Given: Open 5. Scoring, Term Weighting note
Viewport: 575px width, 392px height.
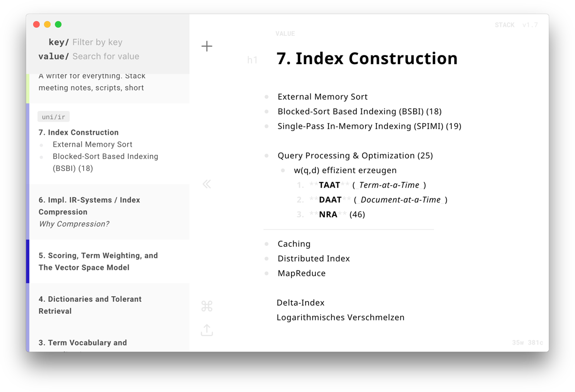Looking at the screenshot, I should coord(98,261).
